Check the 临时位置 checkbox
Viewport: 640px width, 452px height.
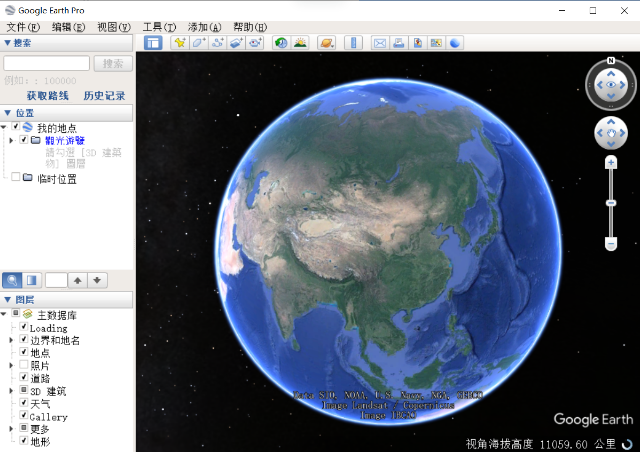pos(16,177)
